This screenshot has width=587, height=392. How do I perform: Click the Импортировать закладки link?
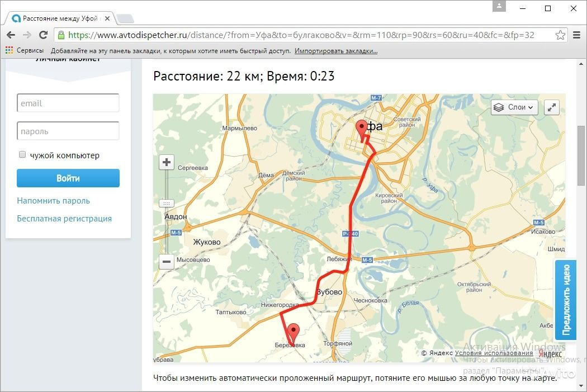click(336, 51)
